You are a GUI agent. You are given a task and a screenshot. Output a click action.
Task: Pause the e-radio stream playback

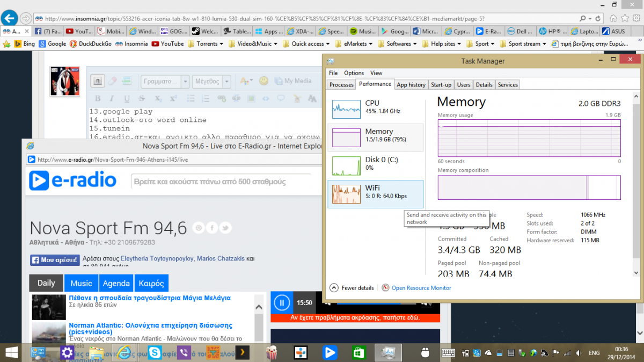tap(282, 303)
